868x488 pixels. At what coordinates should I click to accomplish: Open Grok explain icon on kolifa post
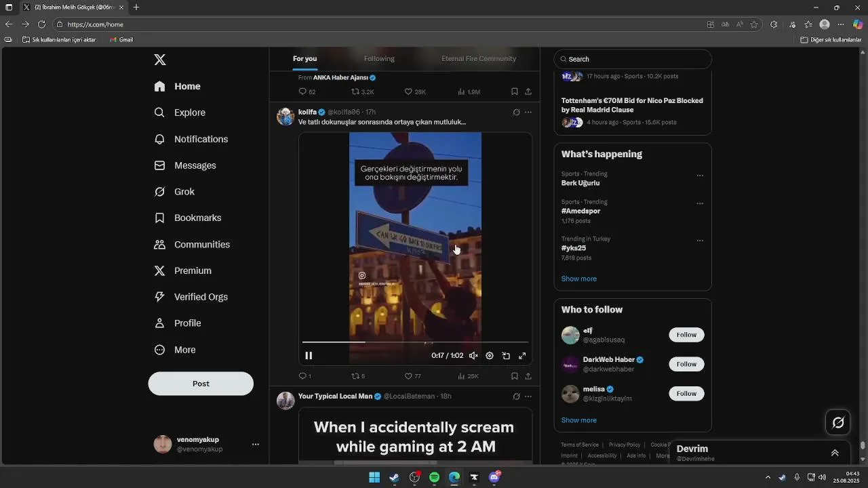click(x=516, y=113)
